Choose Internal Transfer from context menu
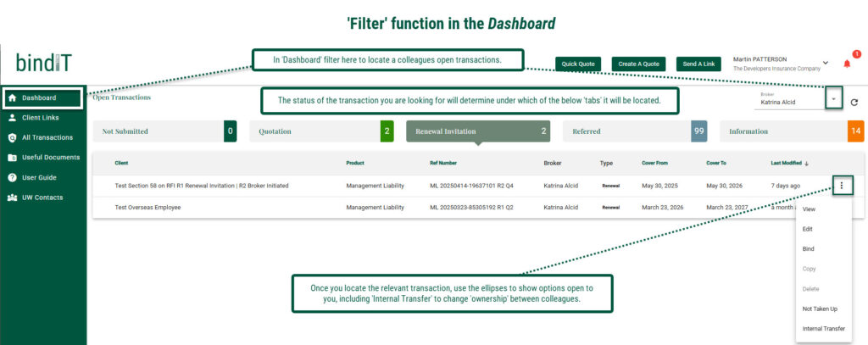This screenshot has height=345, width=868. click(x=823, y=328)
